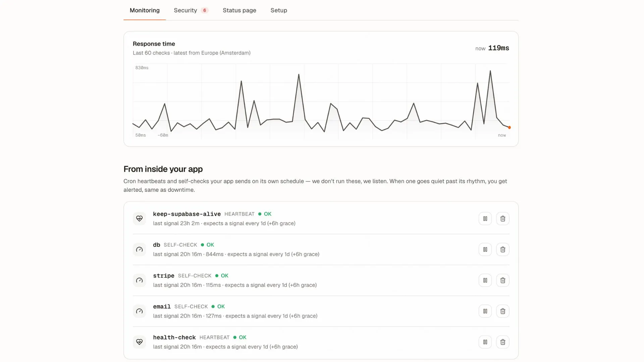Click the health-check heart icon
Image resolution: width=644 pixels, height=362 pixels.
pos(139,342)
